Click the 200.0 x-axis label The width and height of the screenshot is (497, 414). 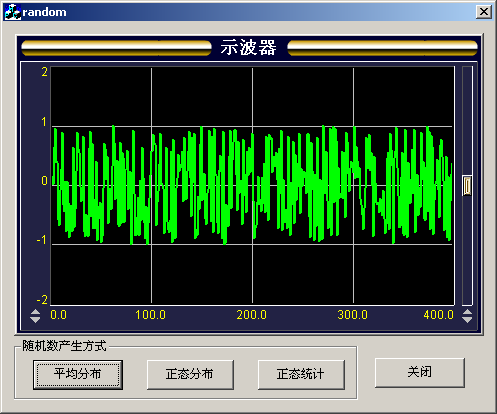tap(252, 315)
